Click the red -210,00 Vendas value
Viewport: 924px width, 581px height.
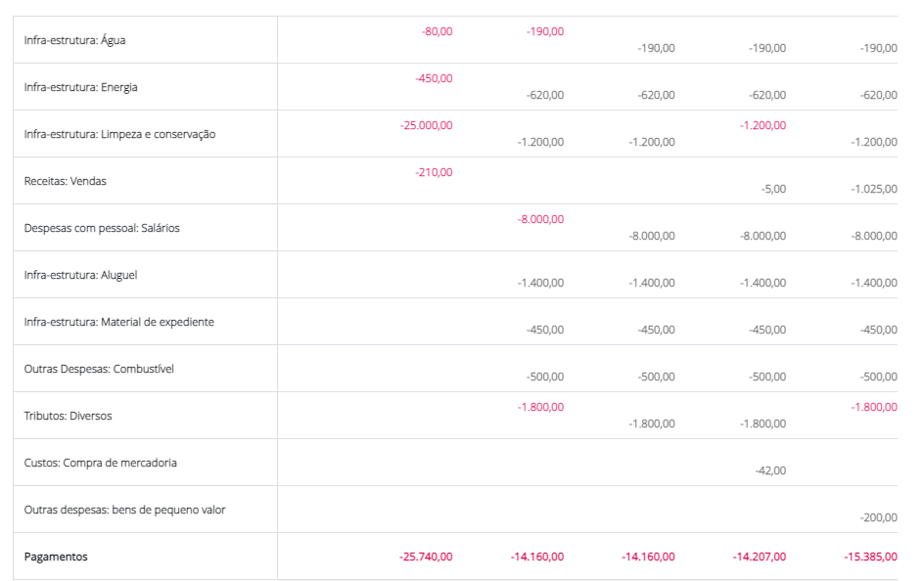point(434,172)
